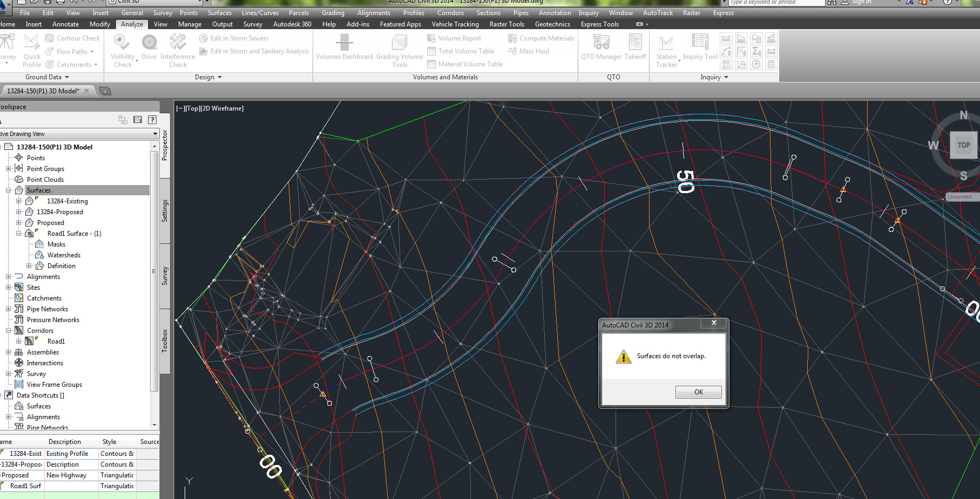This screenshot has height=499, width=980.
Task: Select the 13284-150(P1) 3D Model drawing tab
Action: [43, 91]
